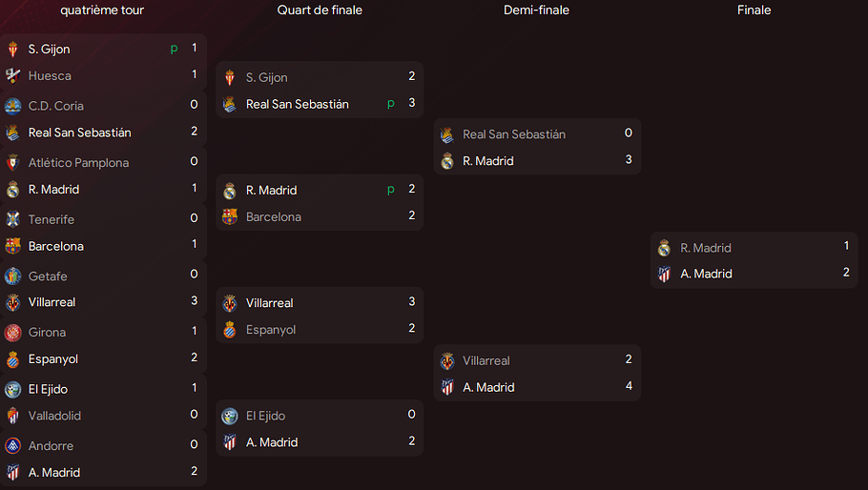The width and height of the screenshot is (868, 490).
Task: Select the Valladolid club crest
Action: (12, 416)
